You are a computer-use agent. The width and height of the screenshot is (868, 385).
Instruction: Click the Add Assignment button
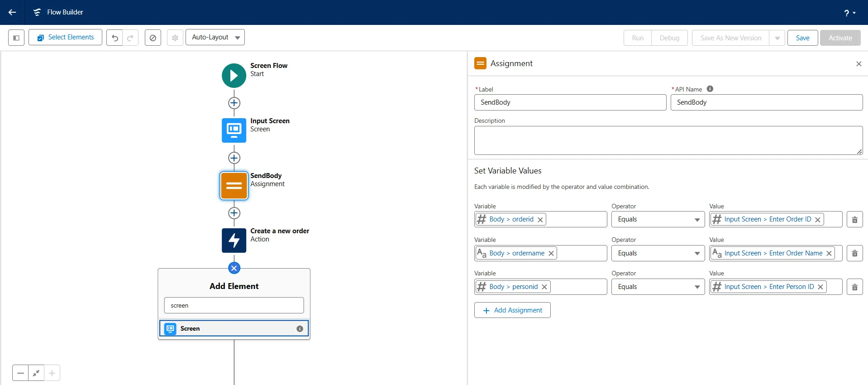tap(512, 310)
